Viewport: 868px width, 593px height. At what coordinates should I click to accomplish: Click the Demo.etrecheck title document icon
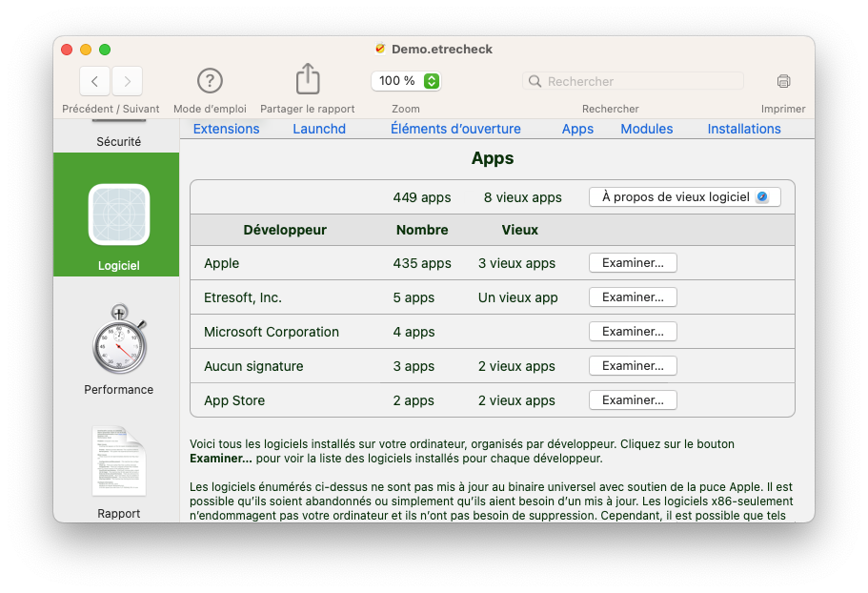[380, 49]
